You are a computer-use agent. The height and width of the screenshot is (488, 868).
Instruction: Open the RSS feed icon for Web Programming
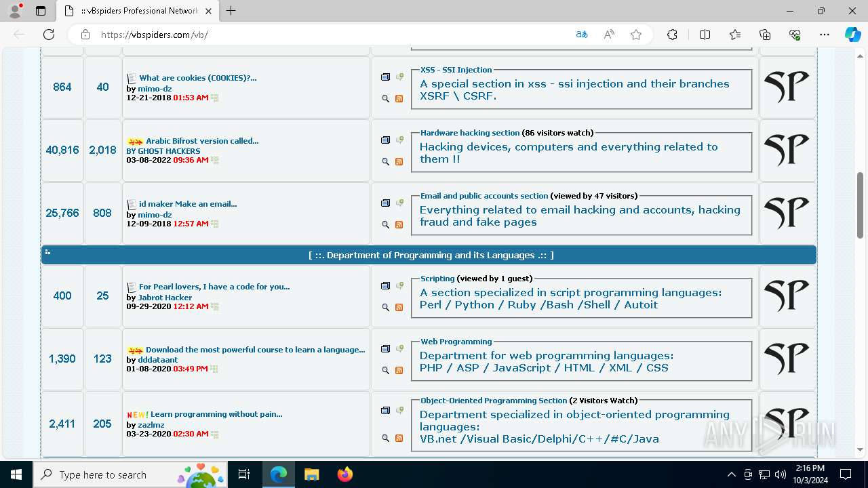399,371
